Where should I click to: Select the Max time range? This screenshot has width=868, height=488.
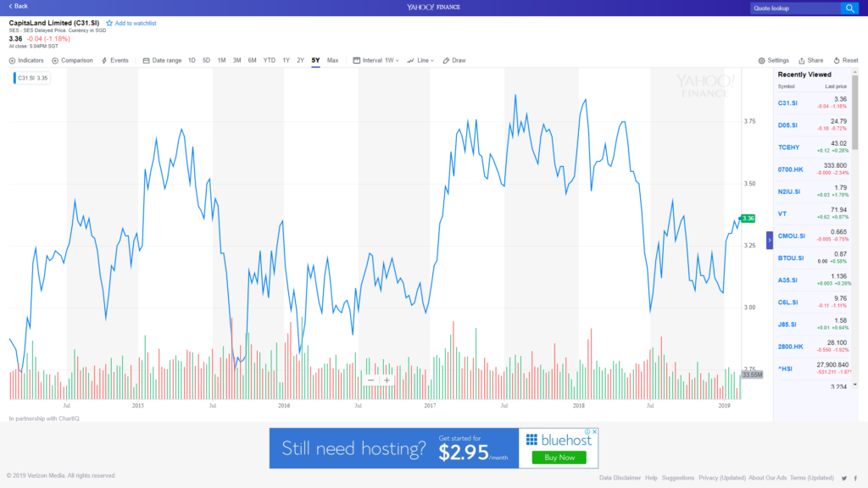point(332,60)
